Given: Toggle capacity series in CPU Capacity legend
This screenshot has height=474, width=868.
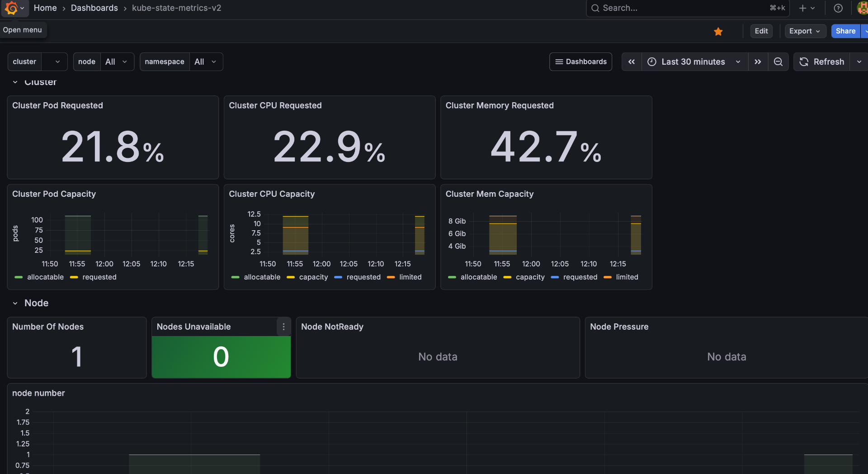Looking at the screenshot, I should tap(313, 277).
